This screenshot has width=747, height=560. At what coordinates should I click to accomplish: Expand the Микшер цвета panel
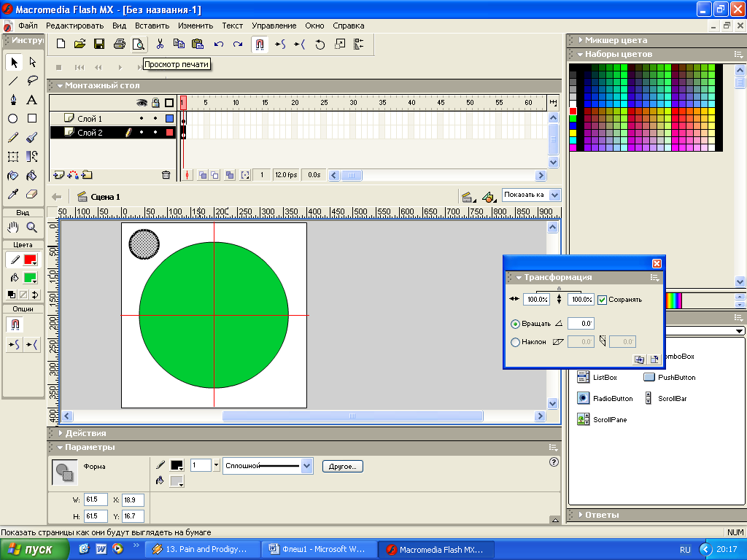pos(580,41)
